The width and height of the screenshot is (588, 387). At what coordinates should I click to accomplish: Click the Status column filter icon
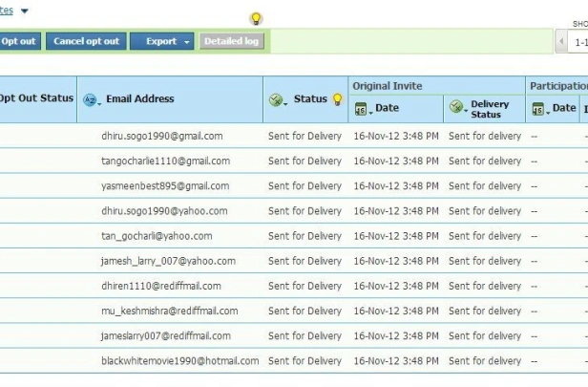(276, 99)
